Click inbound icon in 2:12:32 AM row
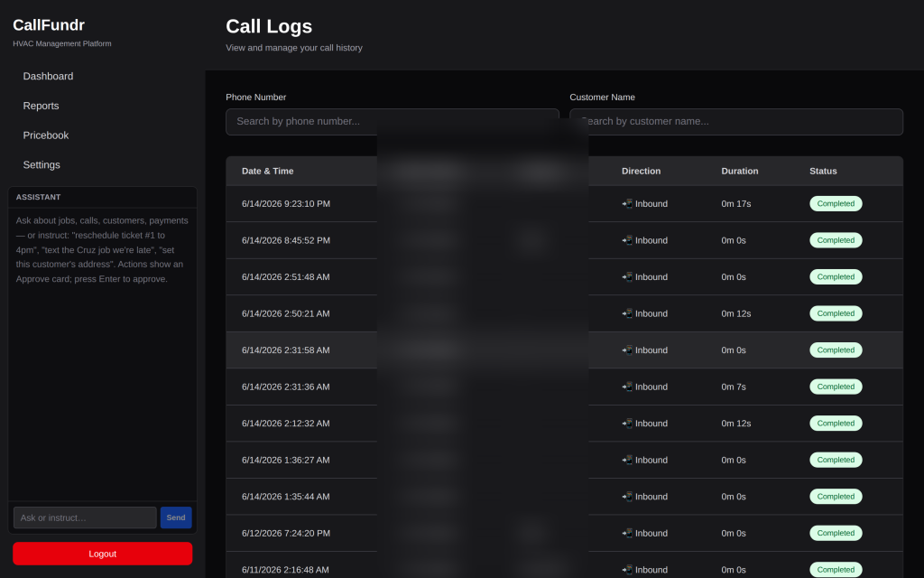Viewport: 924px width, 578px height. click(x=627, y=423)
